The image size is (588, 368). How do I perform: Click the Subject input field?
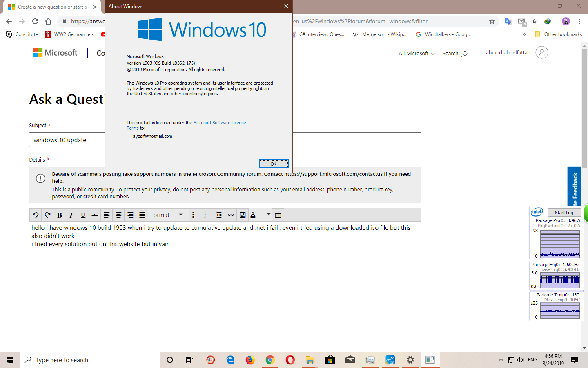[x=225, y=140]
